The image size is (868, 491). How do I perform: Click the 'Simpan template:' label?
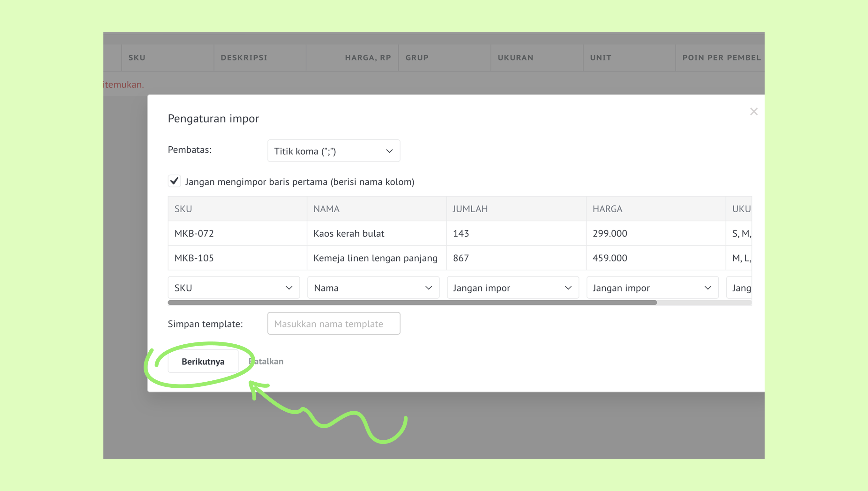(x=205, y=324)
